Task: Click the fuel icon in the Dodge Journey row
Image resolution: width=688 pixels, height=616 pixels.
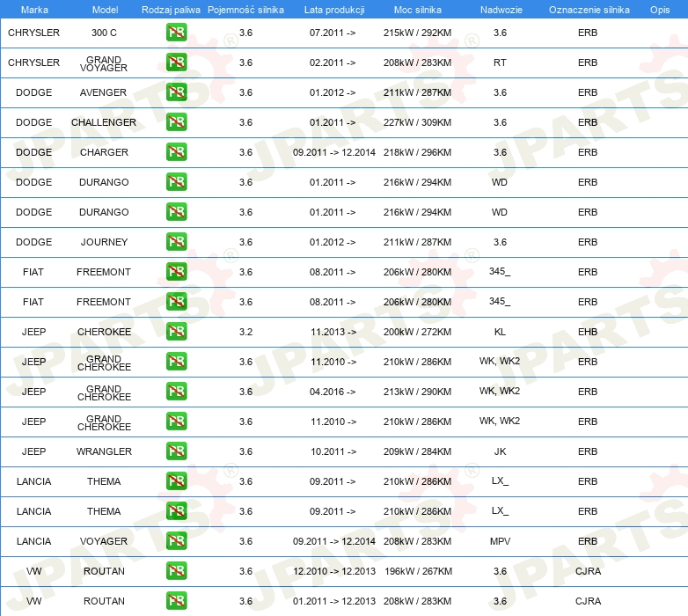Action: 176,242
